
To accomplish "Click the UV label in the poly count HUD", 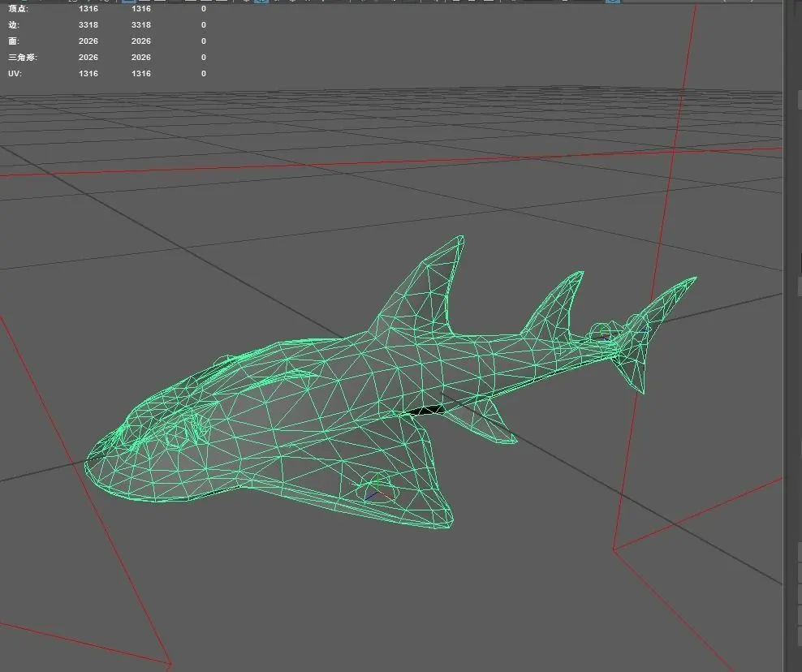I will (x=15, y=74).
